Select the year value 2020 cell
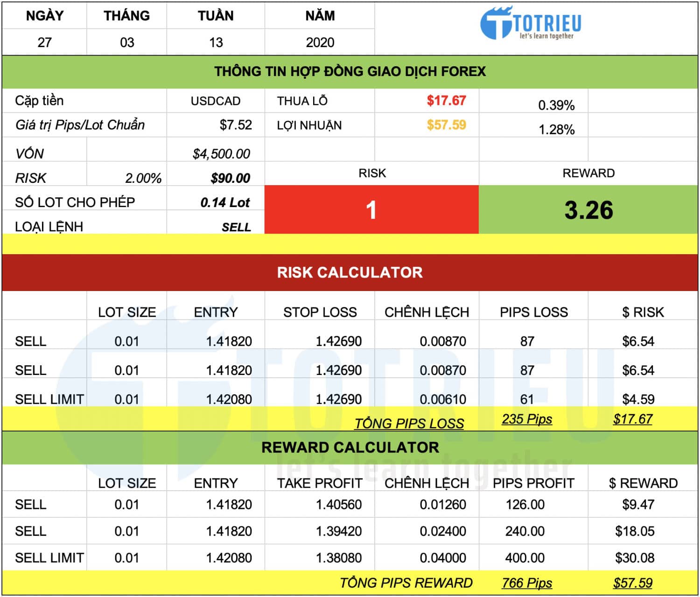This screenshot has height=597, width=700. click(x=320, y=42)
